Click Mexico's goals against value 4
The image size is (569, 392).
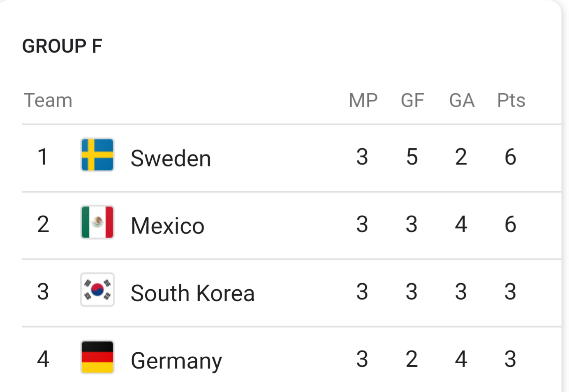click(x=461, y=224)
